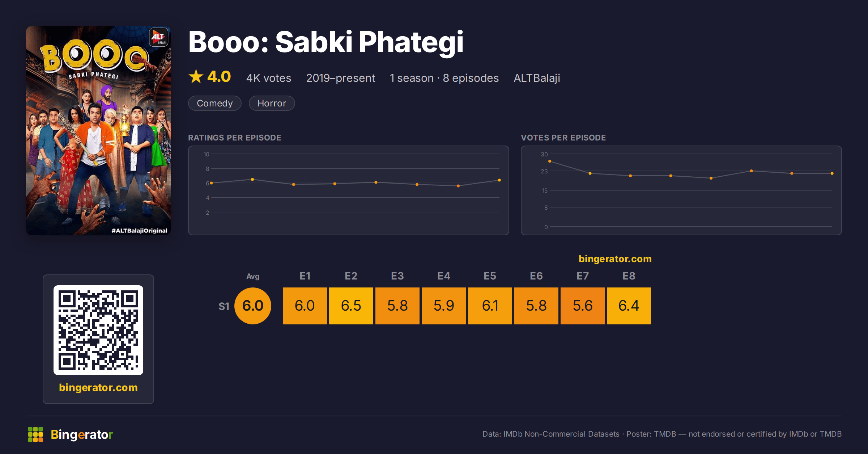Click the E5 column header
Image resolution: width=868 pixels, height=454 pixels.
pyautogui.click(x=490, y=276)
